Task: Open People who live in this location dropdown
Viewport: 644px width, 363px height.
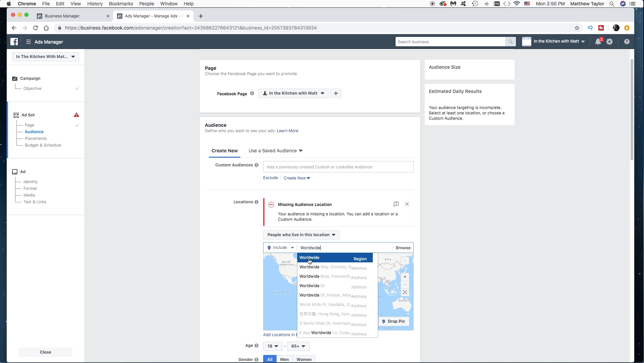Action: (x=301, y=235)
